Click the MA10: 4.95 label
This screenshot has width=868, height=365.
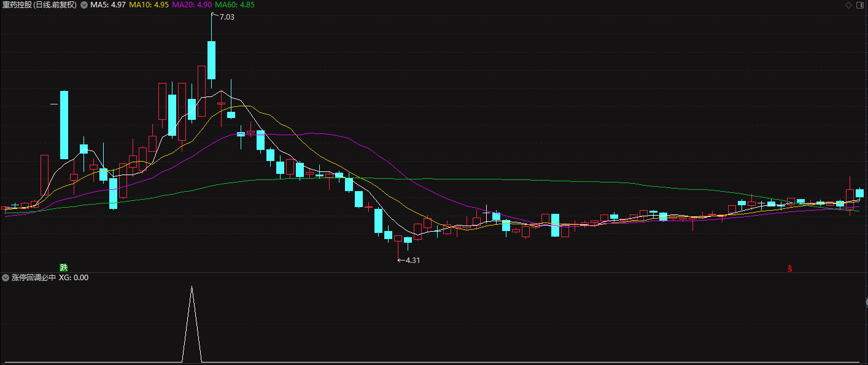149,5
